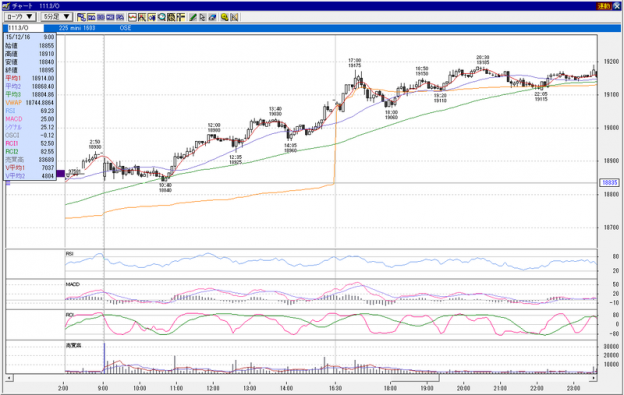Image resolution: width=624 pixels, height=395 pixels.
Task: Toggle the 連動 link button in title bar
Action: [603, 6]
